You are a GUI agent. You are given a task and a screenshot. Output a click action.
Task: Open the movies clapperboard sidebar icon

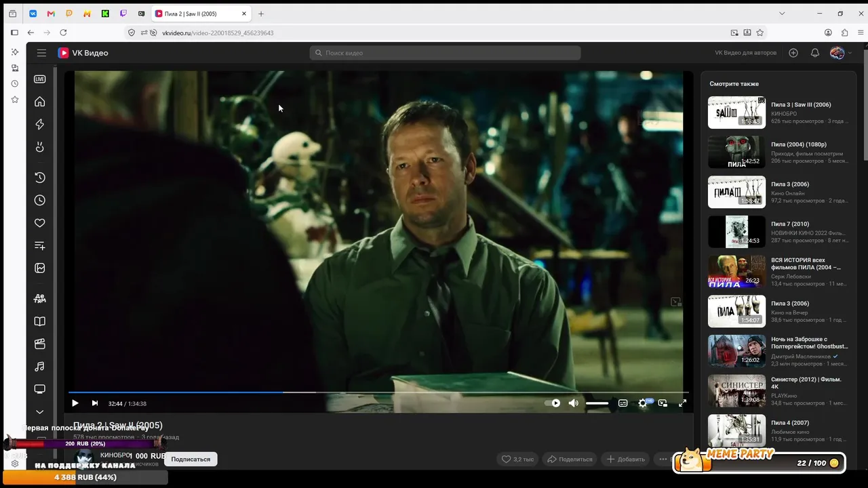(x=40, y=344)
